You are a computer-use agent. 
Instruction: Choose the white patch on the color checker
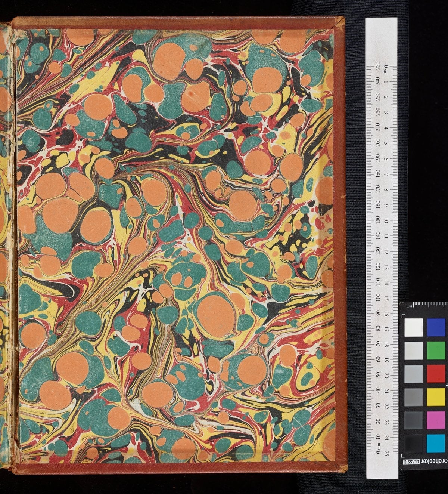413,327
